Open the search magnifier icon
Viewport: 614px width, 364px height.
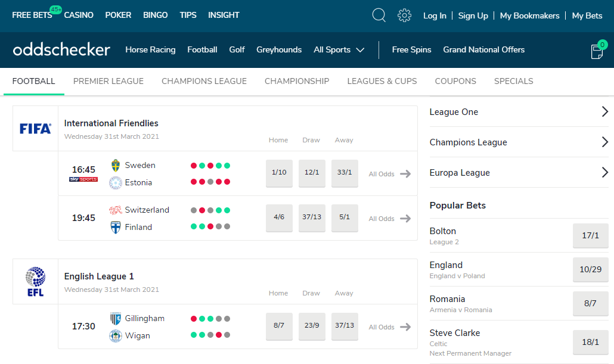click(379, 15)
